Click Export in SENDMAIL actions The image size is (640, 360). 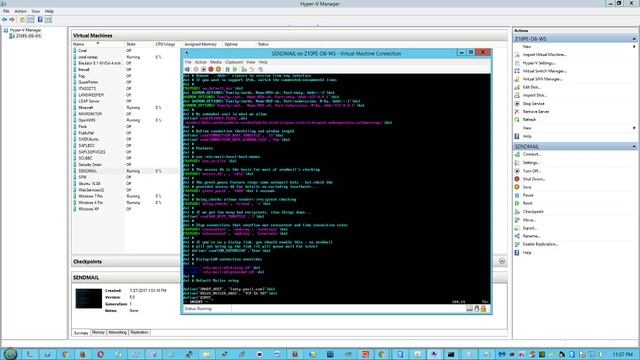click(530, 228)
